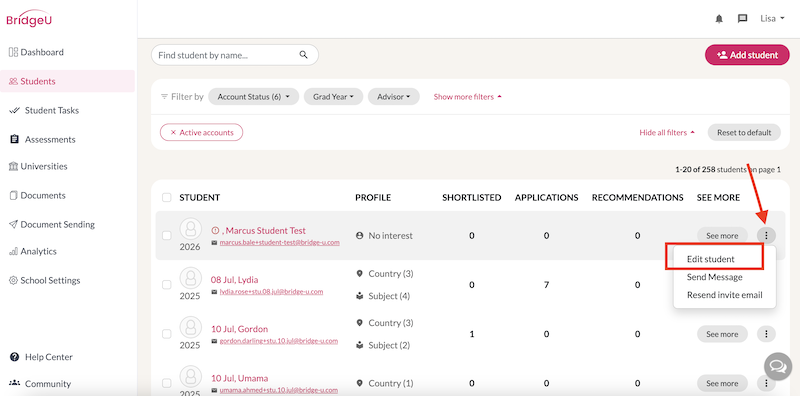Click the Documents sidebar icon
The height and width of the screenshot is (396, 800).
13,195
